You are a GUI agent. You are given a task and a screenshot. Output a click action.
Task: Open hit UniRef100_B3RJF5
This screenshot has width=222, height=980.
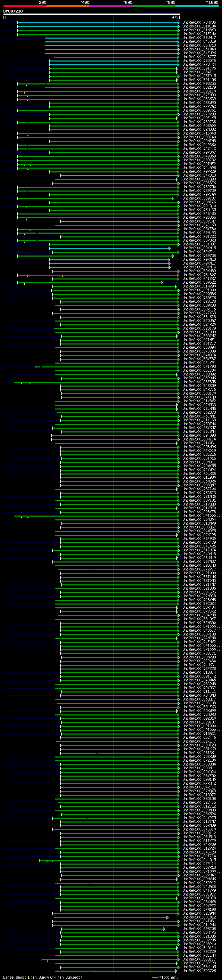click(x=199, y=309)
